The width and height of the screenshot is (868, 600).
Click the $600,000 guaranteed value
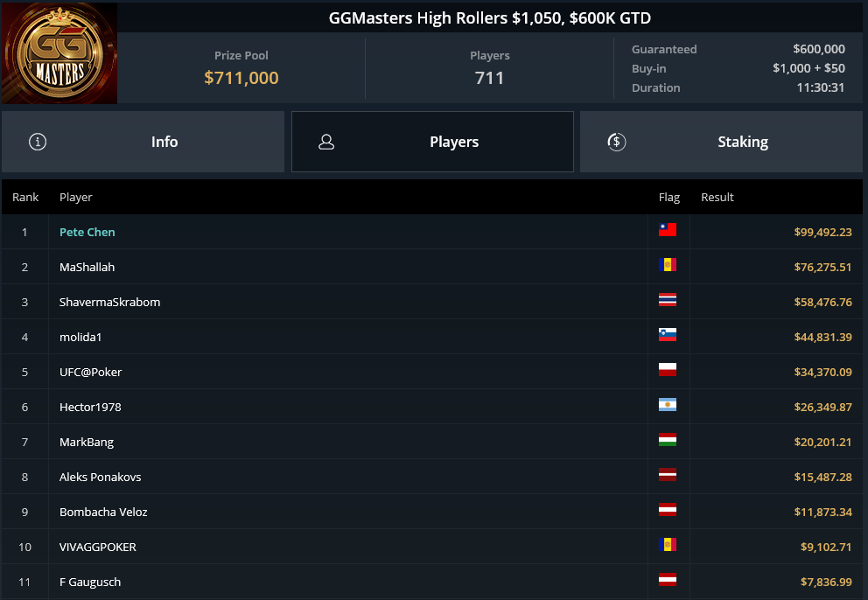tap(819, 49)
